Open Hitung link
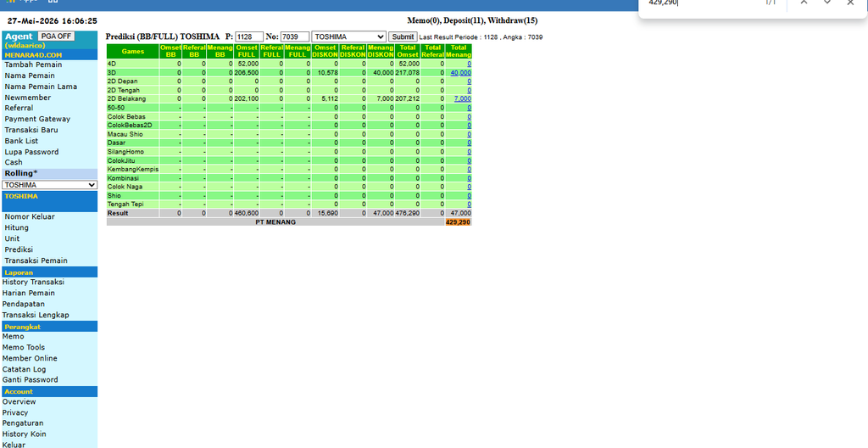This screenshot has height=448, width=868. (17, 228)
